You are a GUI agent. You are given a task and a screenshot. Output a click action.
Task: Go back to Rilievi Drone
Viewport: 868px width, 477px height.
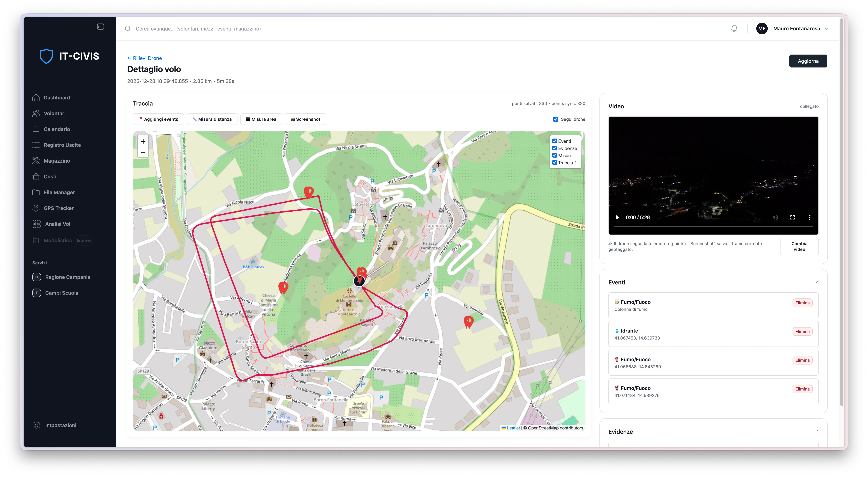pyautogui.click(x=144, y=58)
